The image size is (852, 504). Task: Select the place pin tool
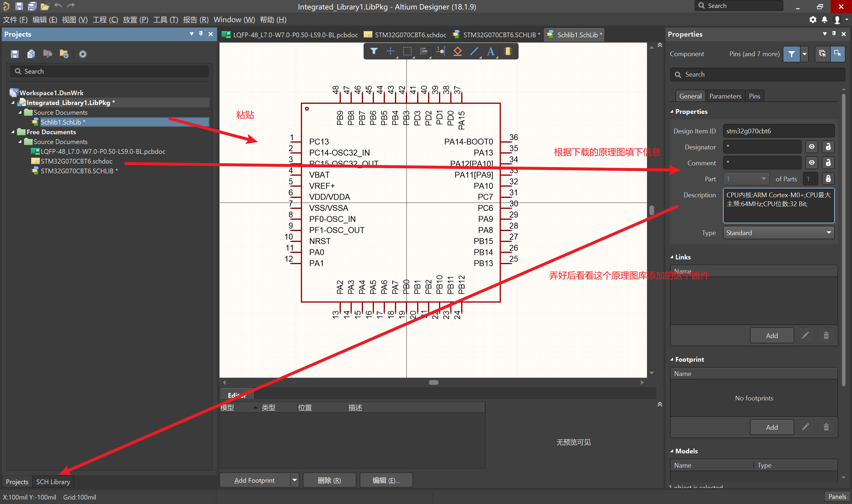click(x=440, y=51)
